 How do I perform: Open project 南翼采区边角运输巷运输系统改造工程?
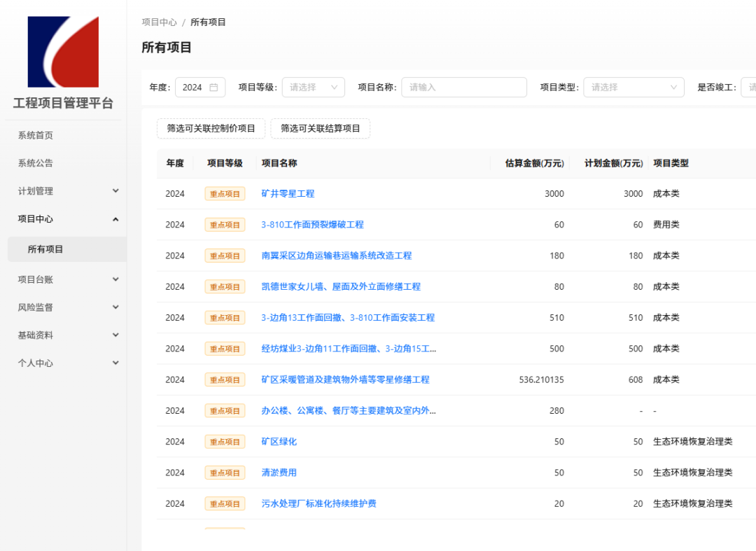337,256
